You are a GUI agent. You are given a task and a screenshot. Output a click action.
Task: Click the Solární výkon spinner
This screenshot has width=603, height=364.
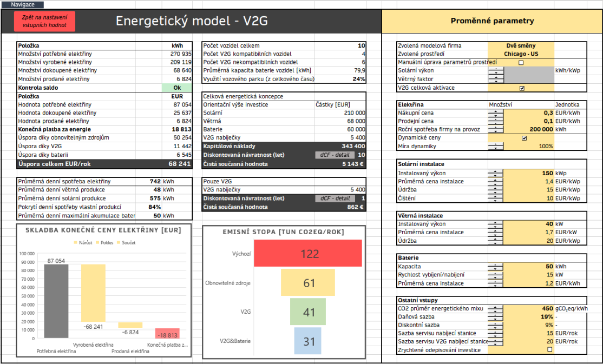(x=496, y=71)
